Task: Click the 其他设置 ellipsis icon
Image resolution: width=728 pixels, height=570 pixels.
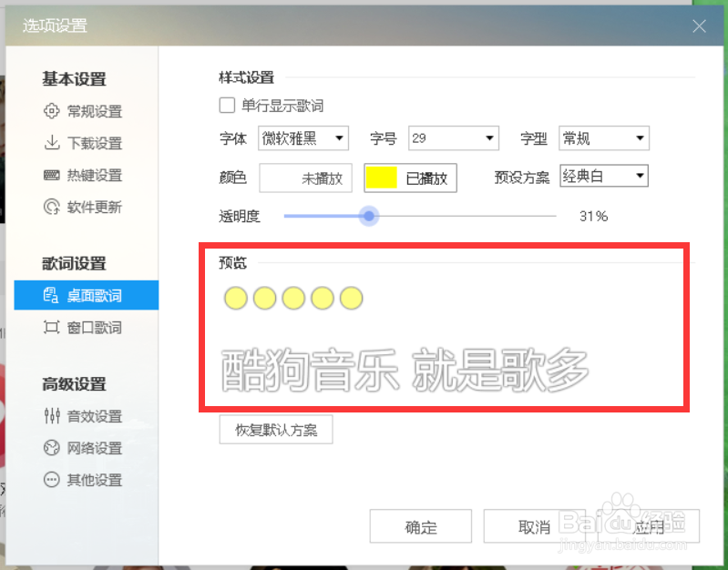Action: point(52,480)
